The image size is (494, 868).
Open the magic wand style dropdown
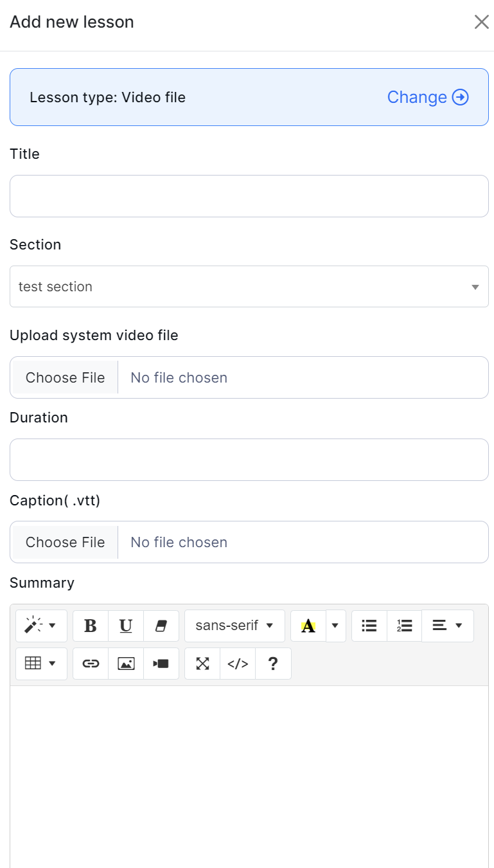[41, 626]
